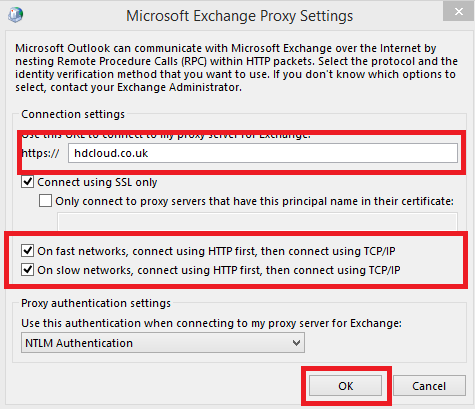
Task: Close the Exchange Proxy Settings dialog
Action: (x=459, y=12)
